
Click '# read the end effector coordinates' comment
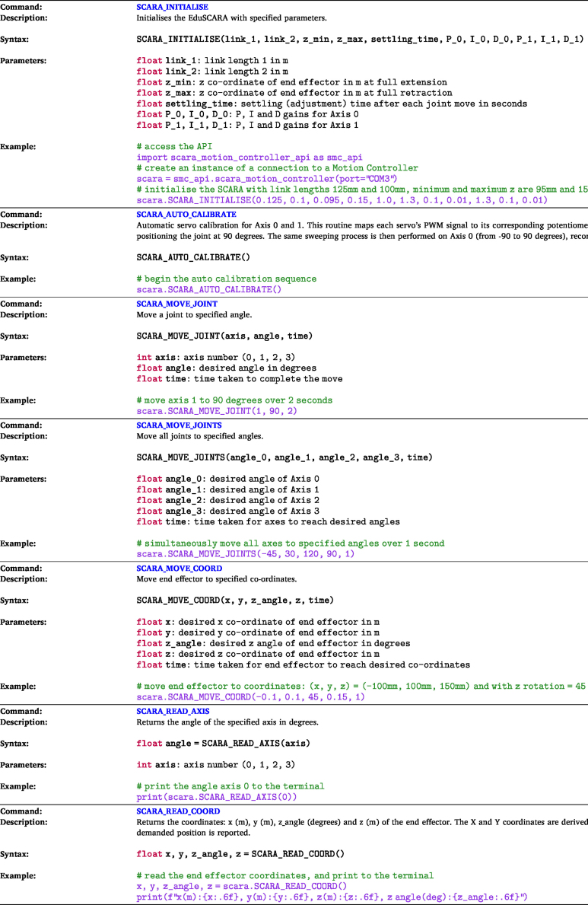point(284,875)
